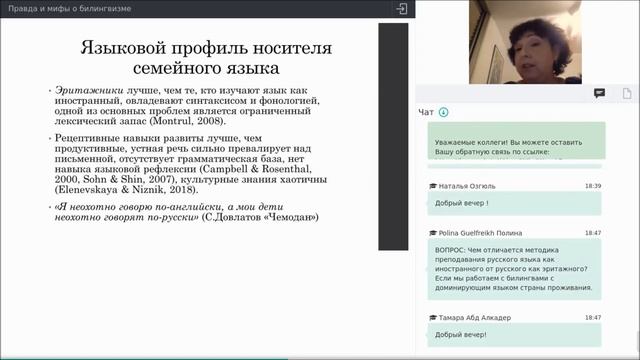Click the webinar title Правда и мифы о билингвизме
Viewport: 640px width, 360px height.
tap(70, 9)
